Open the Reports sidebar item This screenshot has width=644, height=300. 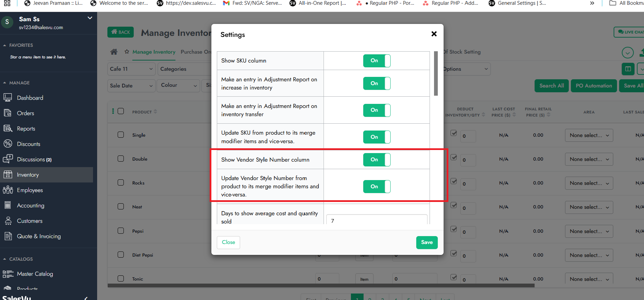pyautogui.click(x=26, y=128)
